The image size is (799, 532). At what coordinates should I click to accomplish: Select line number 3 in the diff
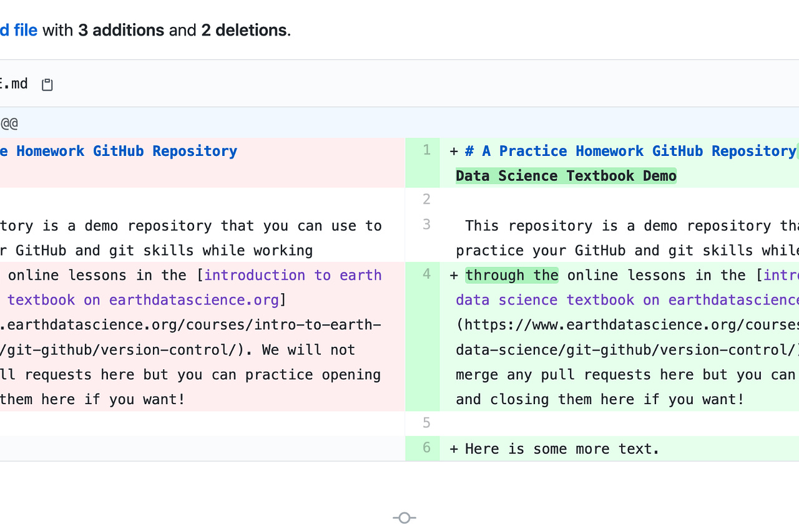426,225
